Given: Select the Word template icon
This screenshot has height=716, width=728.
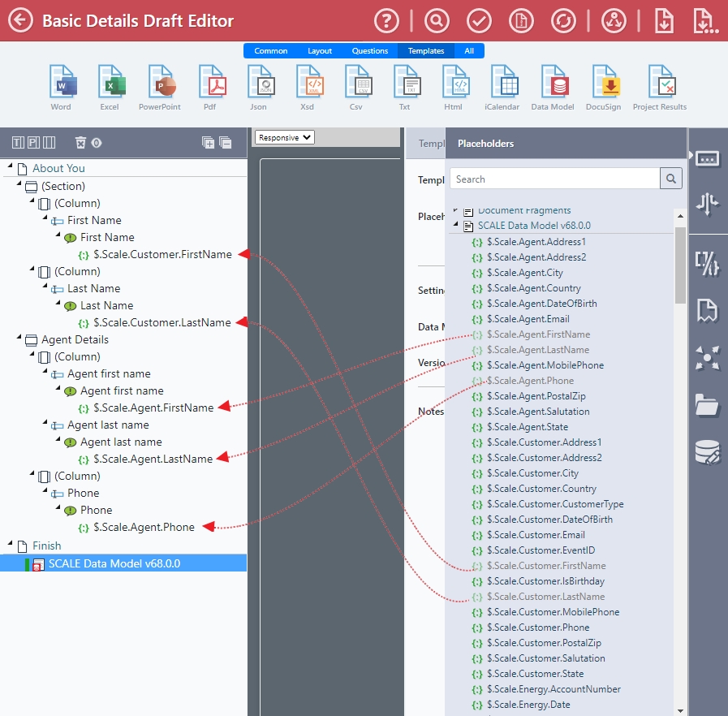Looking at the screenshot, I should point(61,88).
